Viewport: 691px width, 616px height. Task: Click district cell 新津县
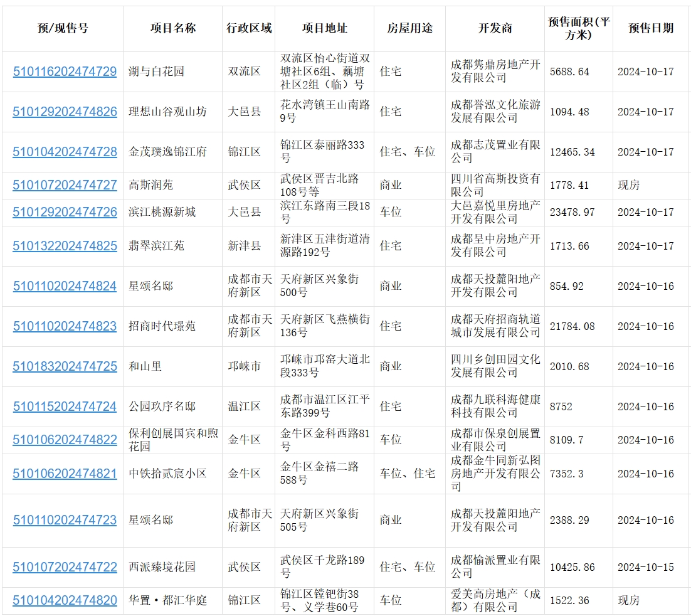click(244, 246)
